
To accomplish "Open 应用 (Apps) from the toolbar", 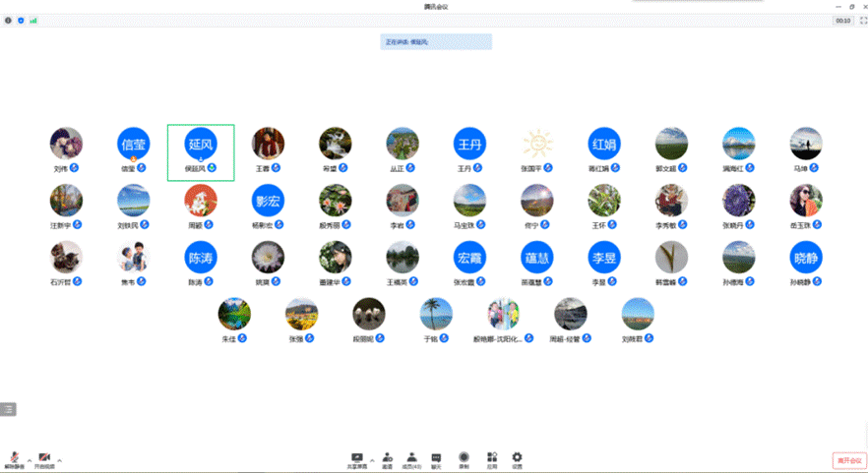I will pyautogui.click(x=491, y=458).
